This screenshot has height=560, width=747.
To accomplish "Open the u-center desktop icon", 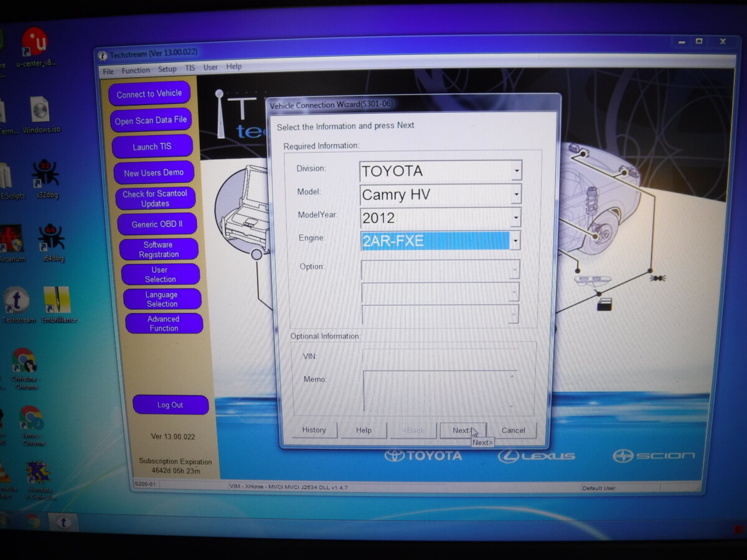I will [35, 47].
